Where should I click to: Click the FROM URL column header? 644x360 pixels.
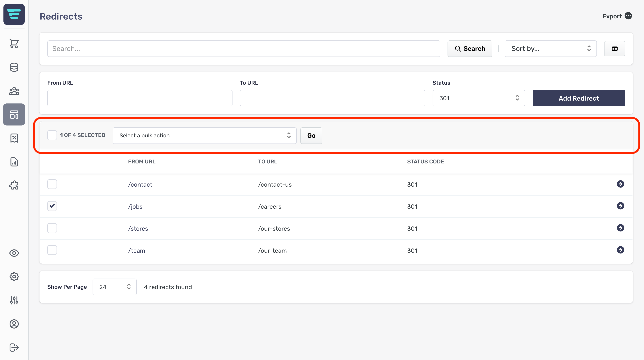[x=142, y=162]
